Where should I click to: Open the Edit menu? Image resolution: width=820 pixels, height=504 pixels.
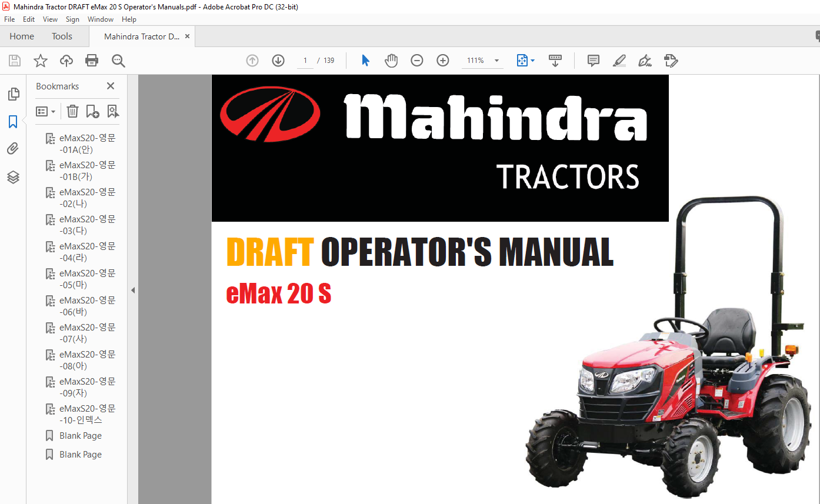point(29,19)
